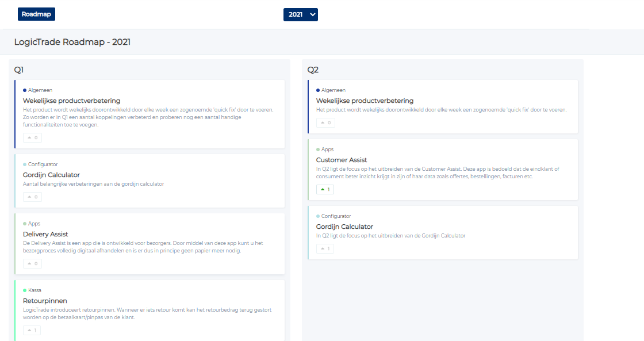Open the Customer Assist card title

(342, 160)
